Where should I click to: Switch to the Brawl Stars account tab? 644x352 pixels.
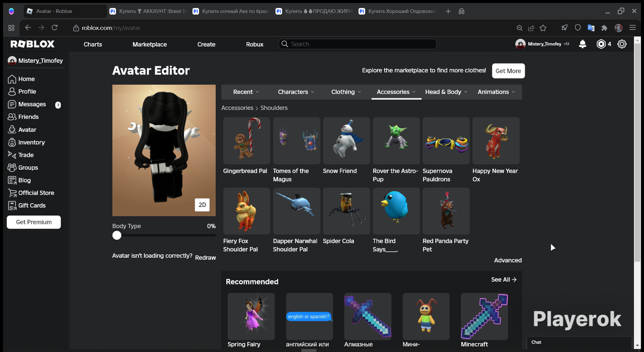(x=148, y=11)
